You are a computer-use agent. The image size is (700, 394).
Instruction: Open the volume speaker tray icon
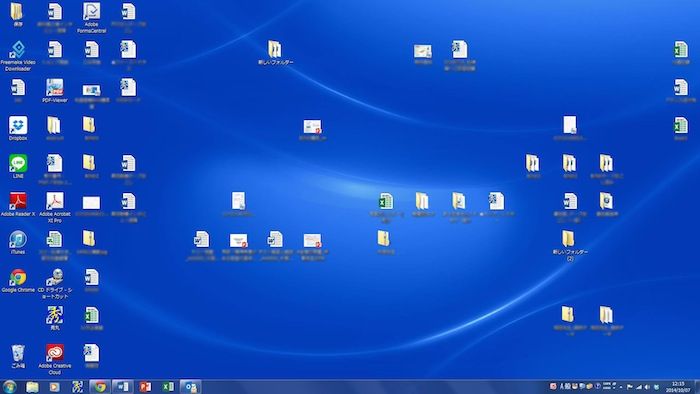click(x=647, y=387)
